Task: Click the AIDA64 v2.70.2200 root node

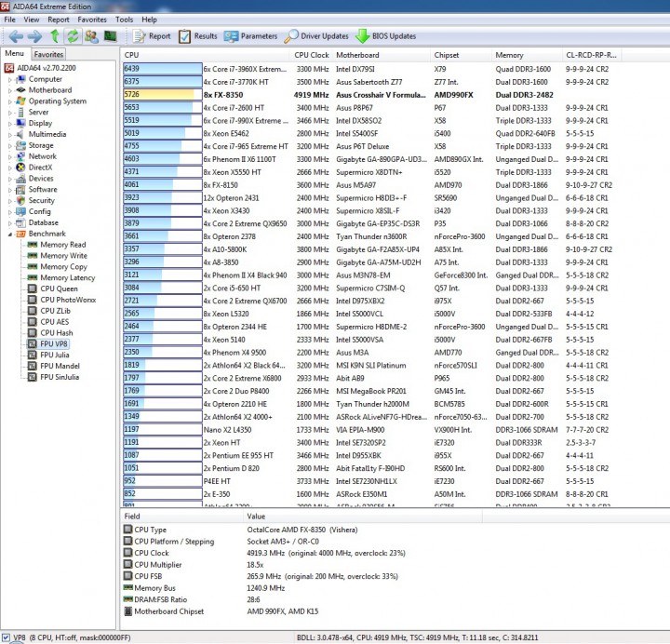Action: point(47,68)
